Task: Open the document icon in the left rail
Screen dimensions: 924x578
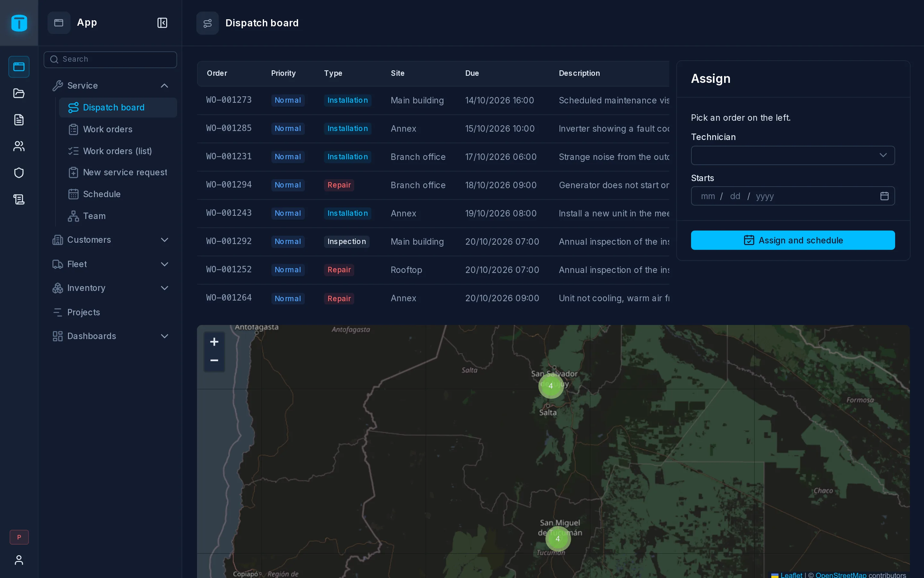Action: point(19,120)
